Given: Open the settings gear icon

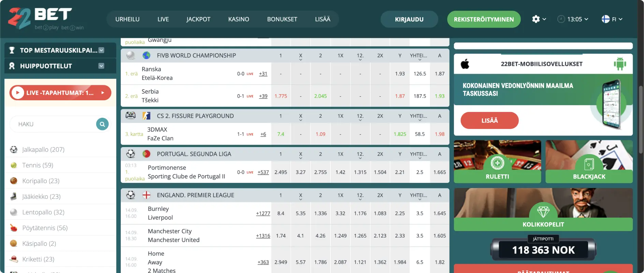Looking at the screenshot, I should [x=536, y=19].
